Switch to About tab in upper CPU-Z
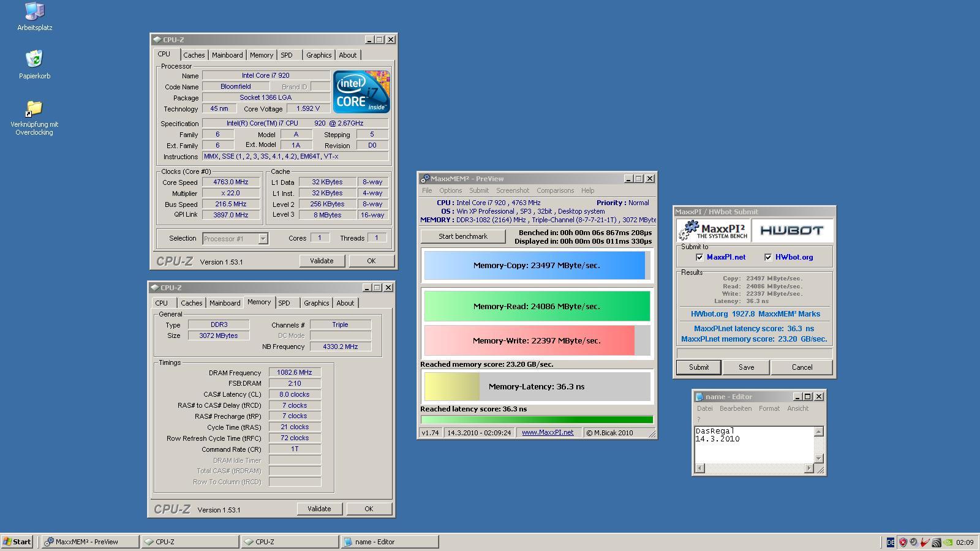 pyautogui.click(x=348, y=55)
